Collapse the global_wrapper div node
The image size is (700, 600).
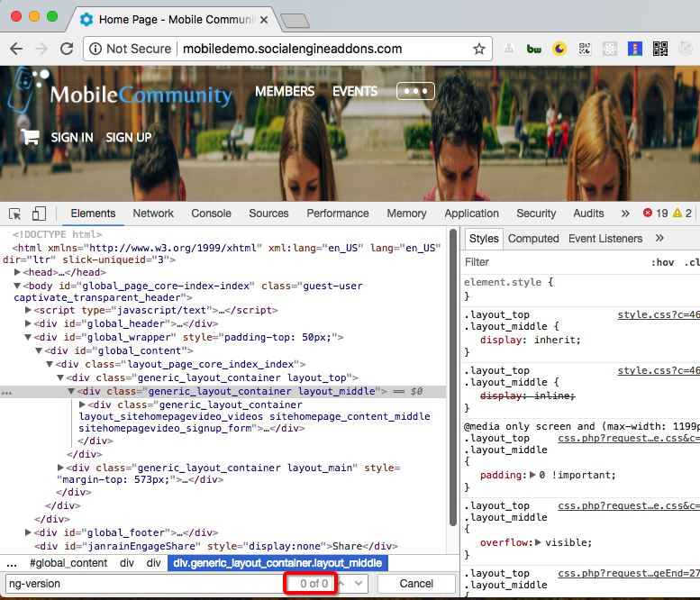[28, 337]
